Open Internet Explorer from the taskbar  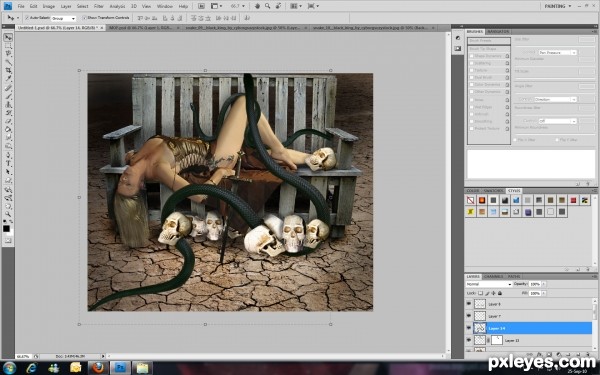click(32, 368)
